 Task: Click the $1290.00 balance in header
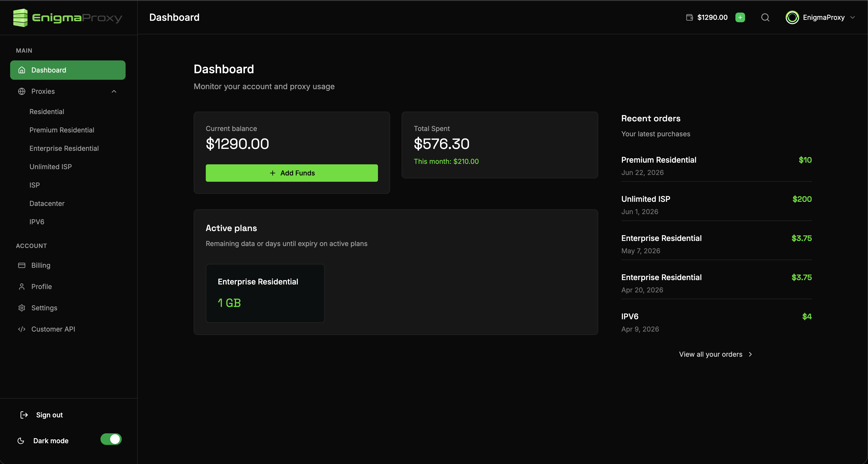712,18
